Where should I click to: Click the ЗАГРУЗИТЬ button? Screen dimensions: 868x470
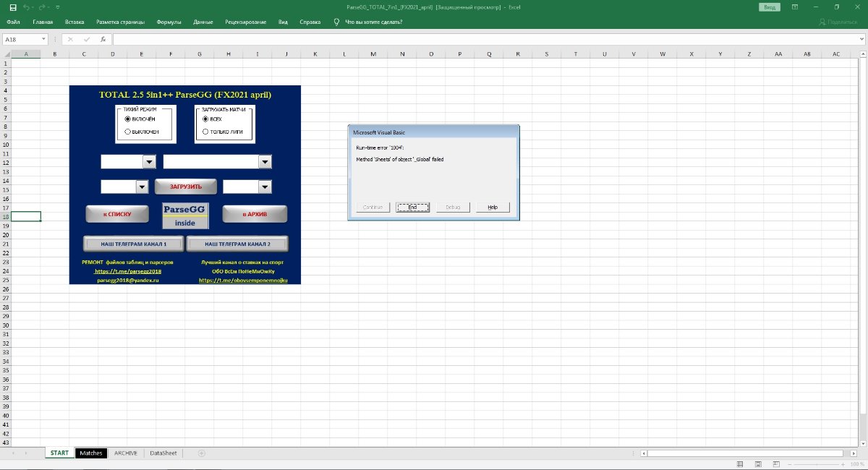coord(186,187)
